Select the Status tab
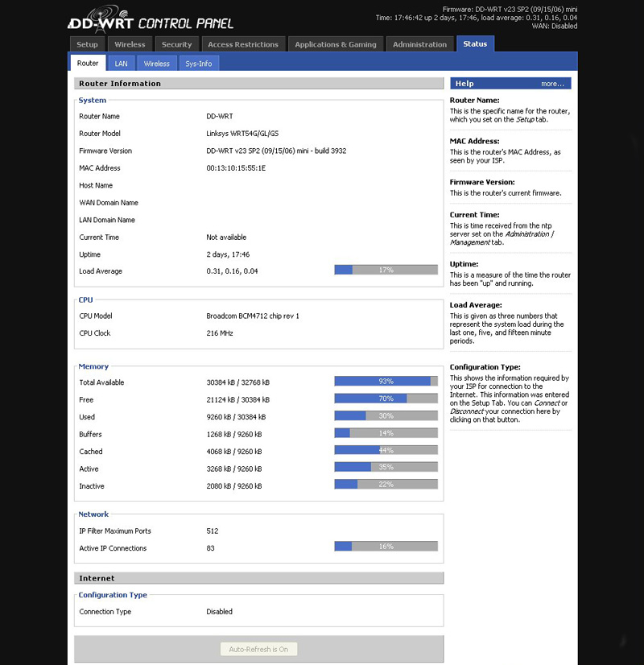The width and height of the screenshot is (644, 665). (x=475, y=43)
